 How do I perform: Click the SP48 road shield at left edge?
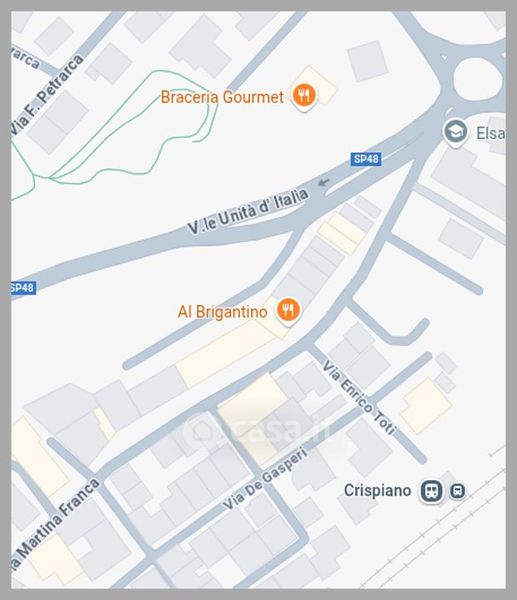click(x=23, y=288)
